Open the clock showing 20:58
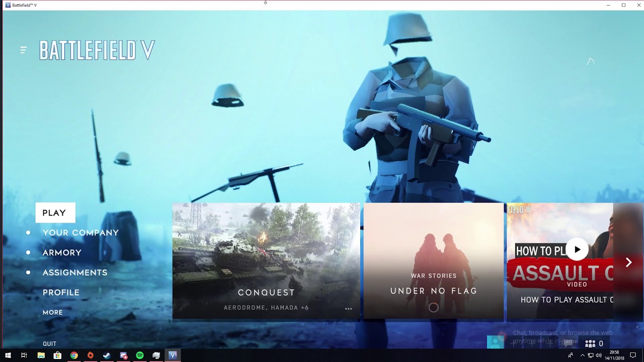The width and height of the screenshot is (644, 362). tap(614, 355)
